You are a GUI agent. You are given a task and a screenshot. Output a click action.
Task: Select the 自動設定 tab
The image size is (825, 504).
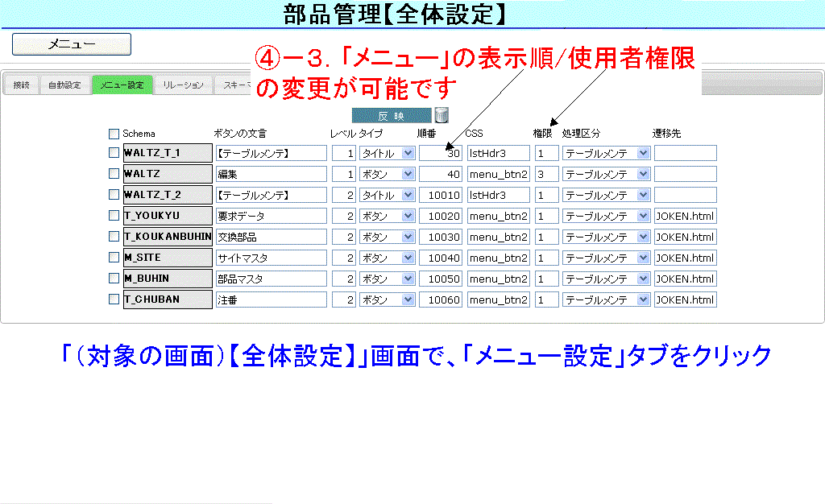[x=64, y=85]
